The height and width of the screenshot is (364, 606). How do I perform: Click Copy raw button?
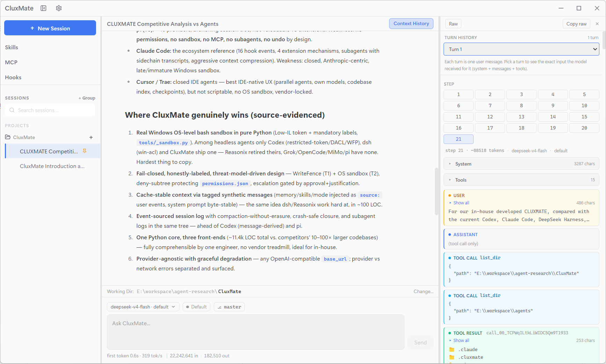pos(576,24)
